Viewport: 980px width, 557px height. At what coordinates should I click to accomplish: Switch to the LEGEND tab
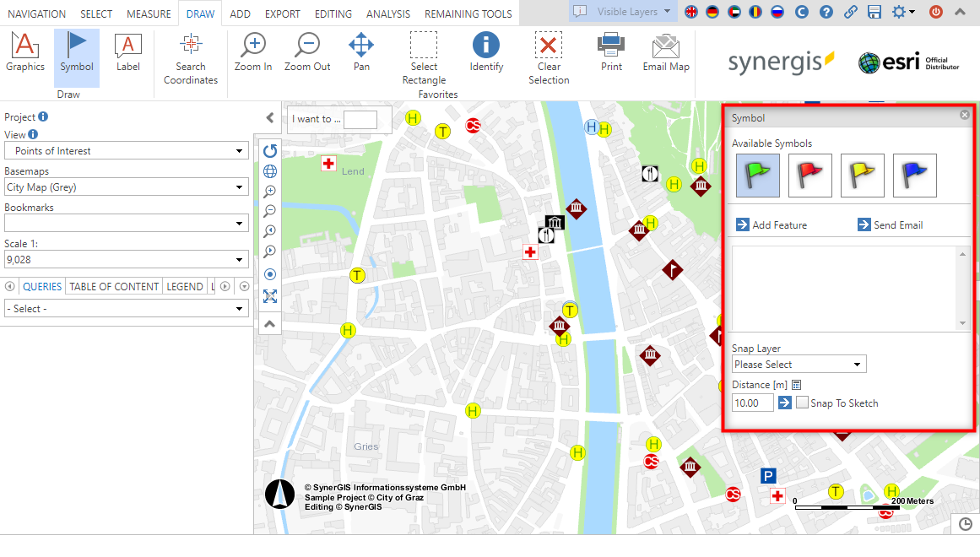[184, 286]
